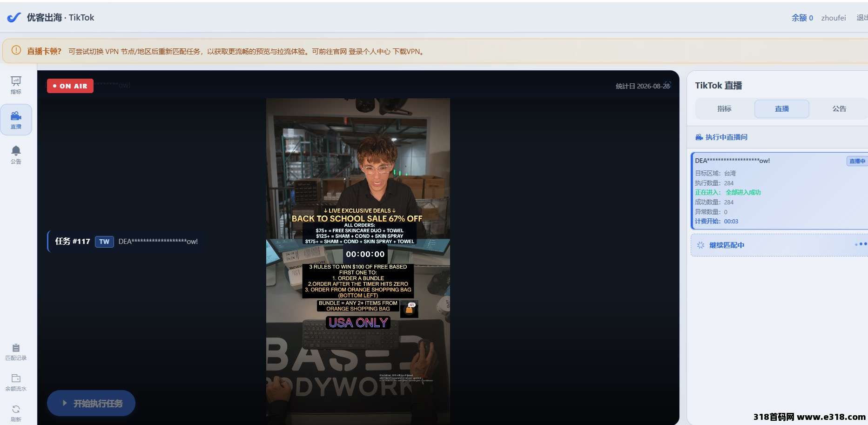
Task: Click the room name in 任务 #117 card
Action: [x=158, y=242]
